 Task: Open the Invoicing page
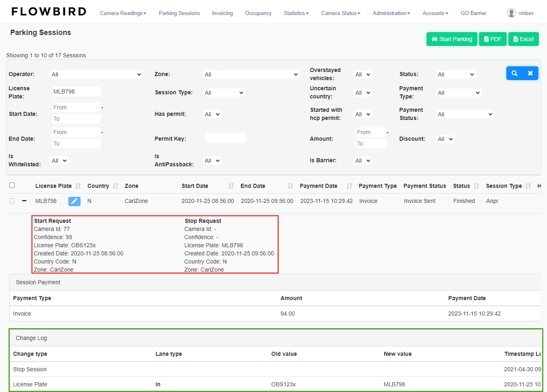(x=222, y=13)
